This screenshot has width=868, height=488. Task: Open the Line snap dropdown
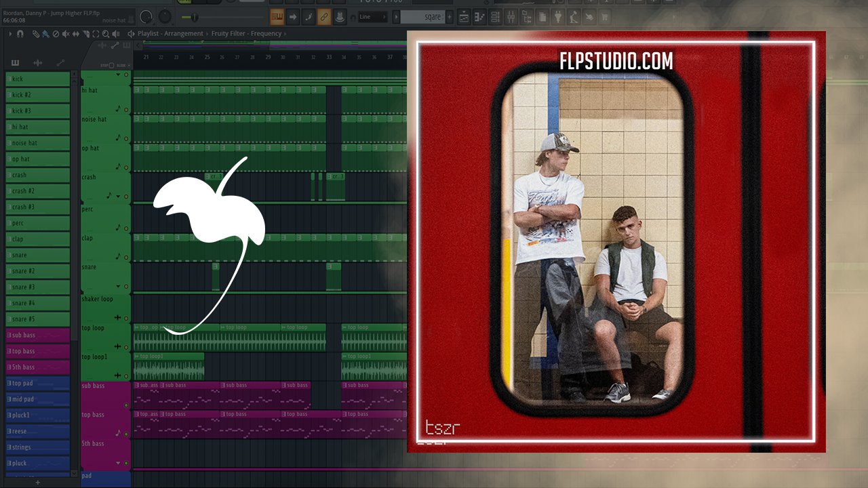372,17
